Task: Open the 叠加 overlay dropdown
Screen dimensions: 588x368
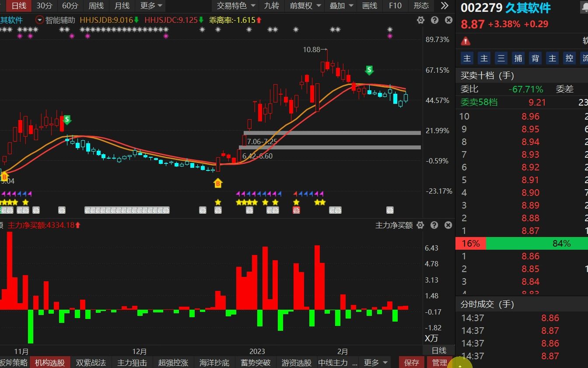Action: pyautogui.click(x=341, y=6)
